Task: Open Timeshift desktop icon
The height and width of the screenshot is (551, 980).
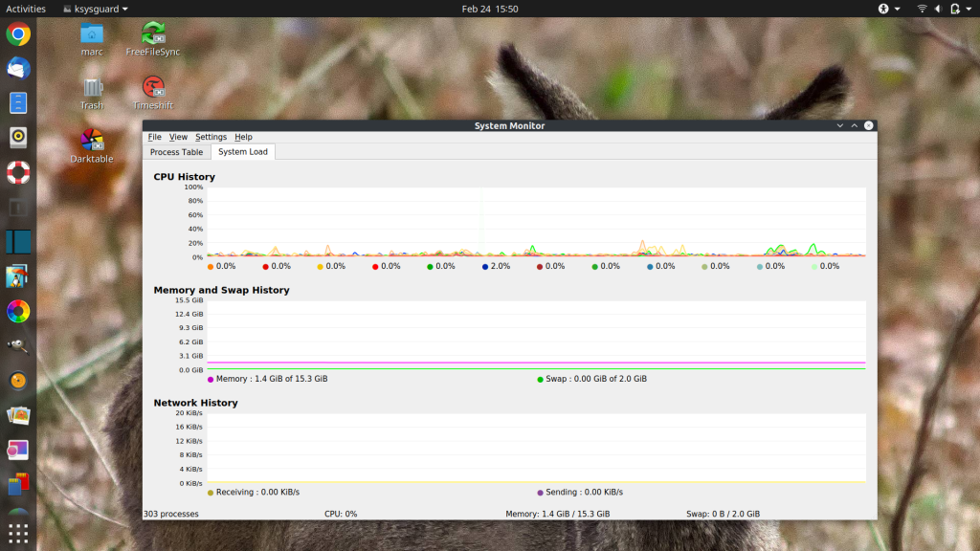Action: tap(153, 94)
